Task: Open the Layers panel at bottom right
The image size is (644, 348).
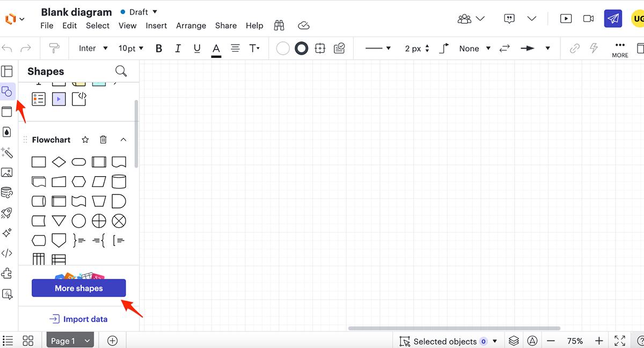Action: [514, 340]
